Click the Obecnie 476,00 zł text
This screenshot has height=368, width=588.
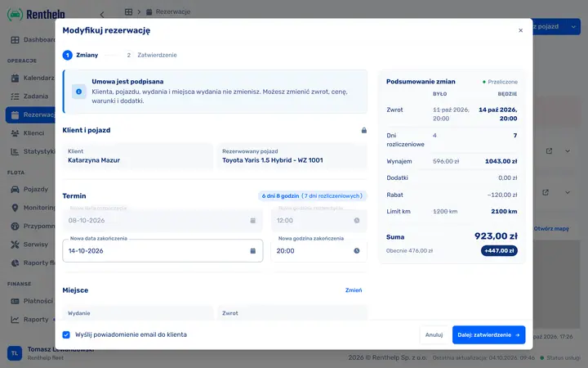(409, 251)
